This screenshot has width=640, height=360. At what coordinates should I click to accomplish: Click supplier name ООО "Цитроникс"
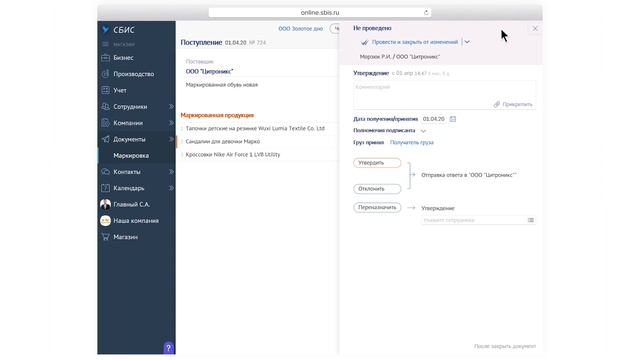click(209, 71)
